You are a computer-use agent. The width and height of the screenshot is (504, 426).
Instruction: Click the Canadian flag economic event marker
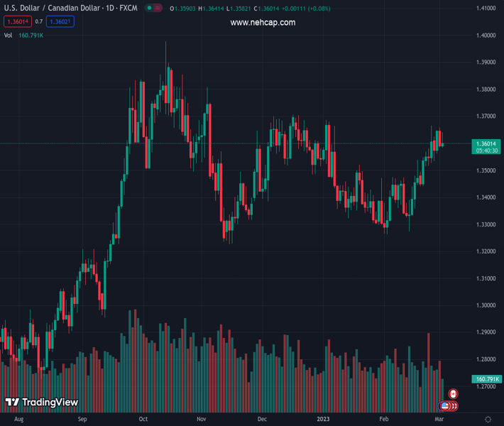point(453,394)
